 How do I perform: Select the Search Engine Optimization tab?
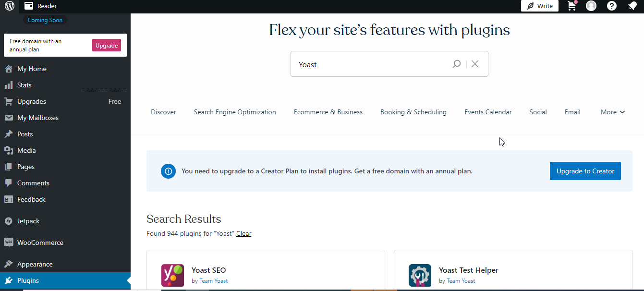tap(235, 112)
